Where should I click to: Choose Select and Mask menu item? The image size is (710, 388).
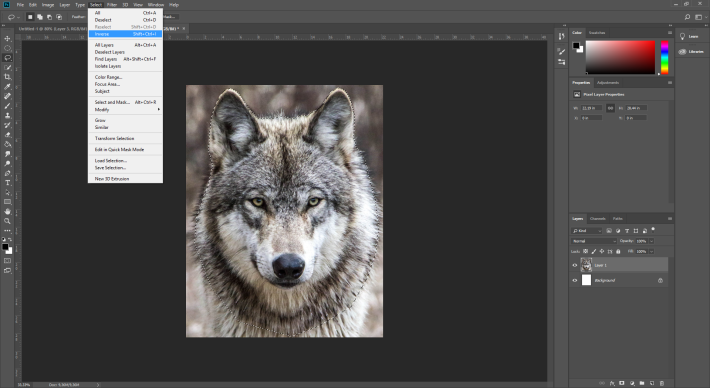click(125, 102)
